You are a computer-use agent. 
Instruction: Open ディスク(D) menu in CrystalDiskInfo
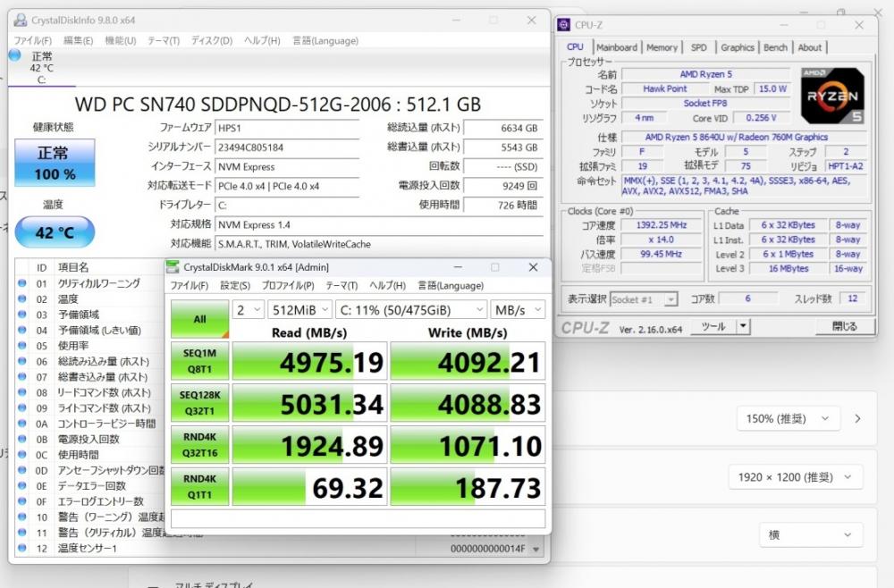click(212, 40)
